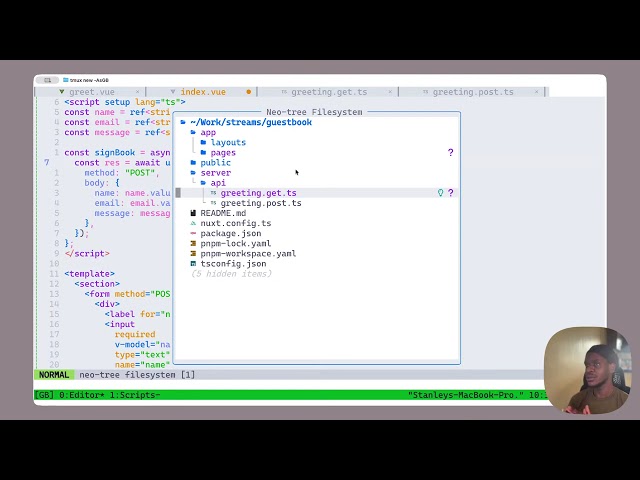Select the server folder name
Viewport: 640px width, 480px height.
point(216,173)
